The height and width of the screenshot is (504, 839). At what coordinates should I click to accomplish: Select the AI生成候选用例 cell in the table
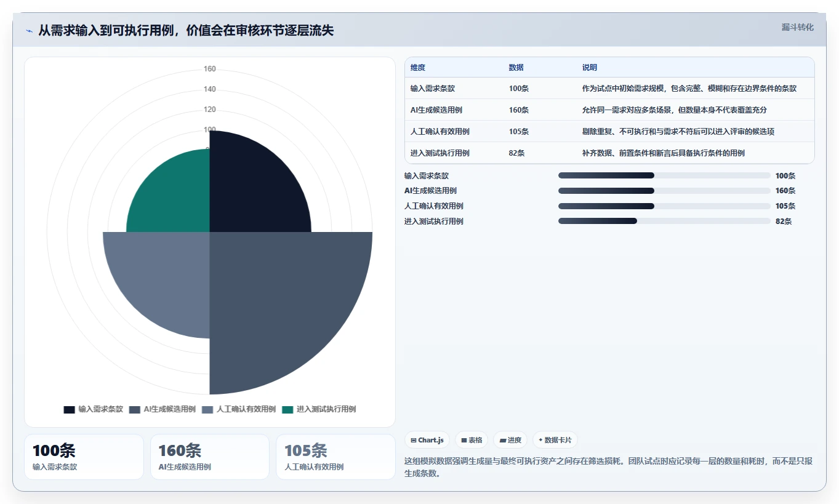click(x=436, y=110)
